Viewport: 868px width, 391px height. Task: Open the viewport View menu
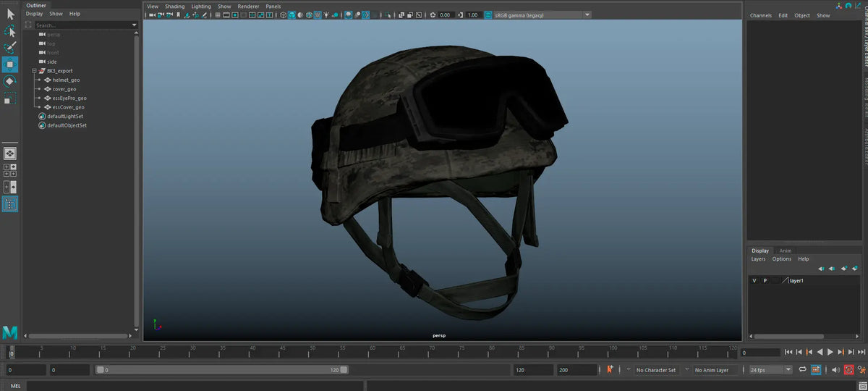[x=153, y=6]
